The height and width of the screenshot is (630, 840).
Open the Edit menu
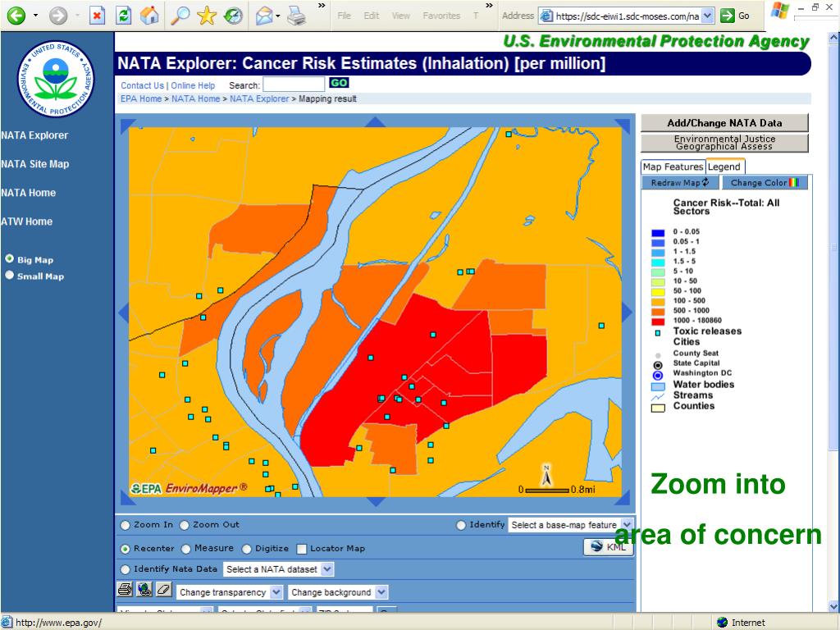[372, 16]
